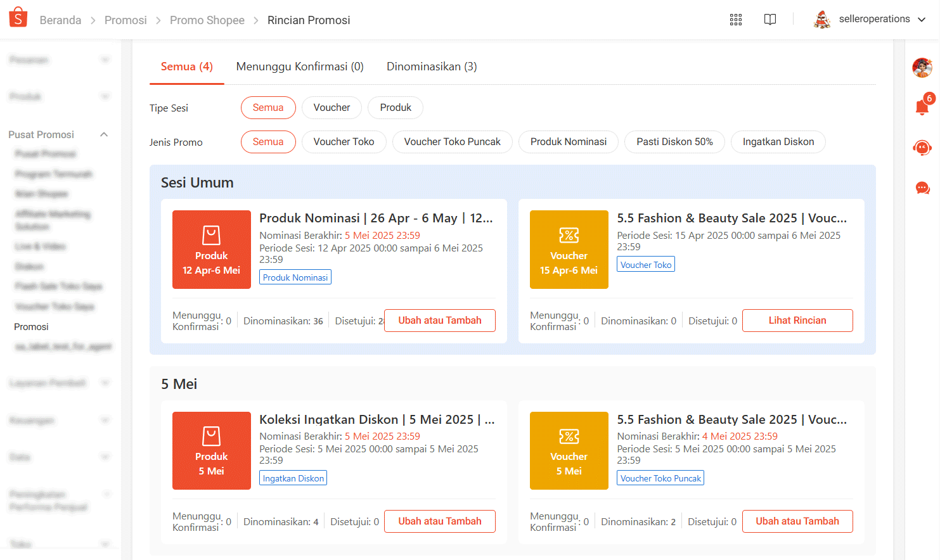Viewport: 940px width, 560px height.
Task: Click the Produk 12 Apr-6 Mei tile
Action: click(212, 250)
